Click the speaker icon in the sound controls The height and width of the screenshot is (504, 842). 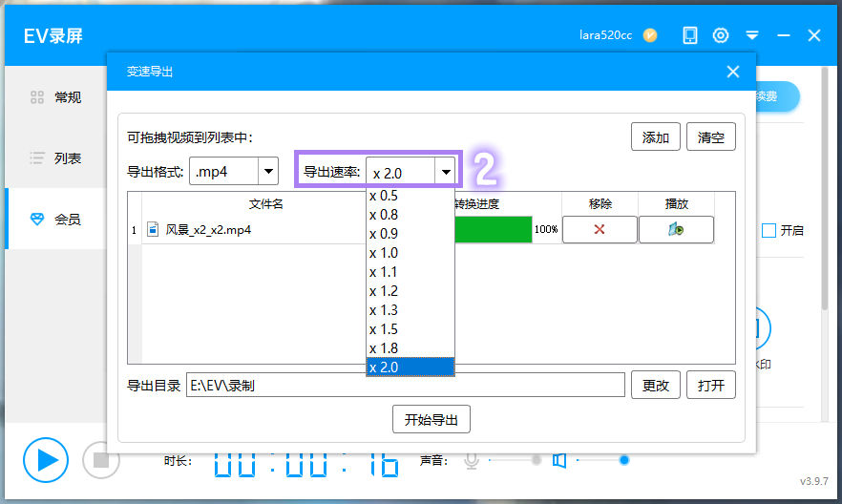pyautogui.click(x=559, y=460)
